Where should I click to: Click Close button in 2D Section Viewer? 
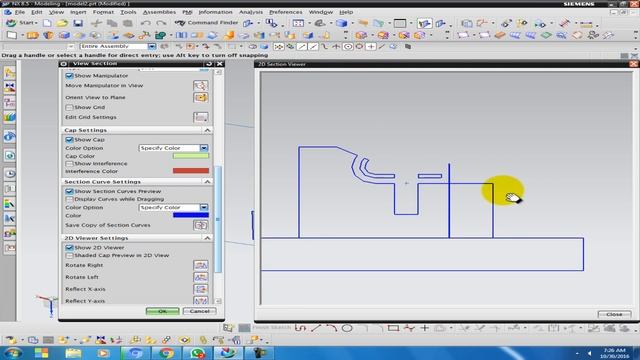coord(614,314)
